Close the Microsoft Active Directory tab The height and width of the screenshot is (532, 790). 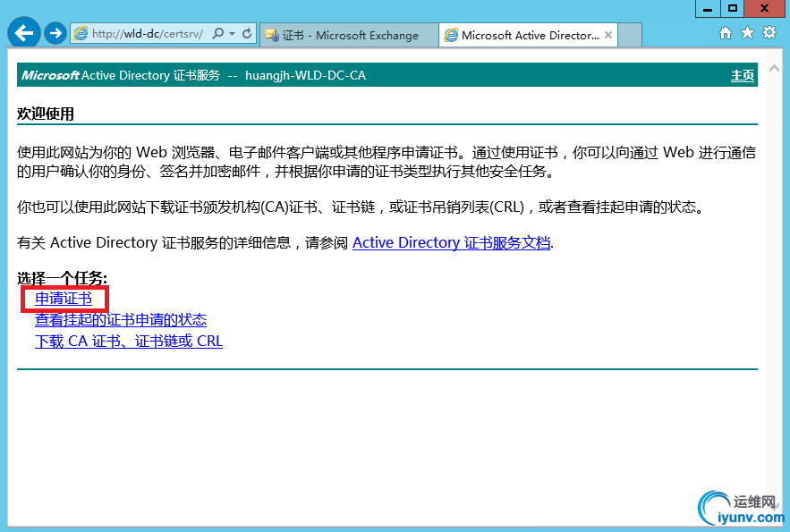pyautogui.click(x=608, y=35)
